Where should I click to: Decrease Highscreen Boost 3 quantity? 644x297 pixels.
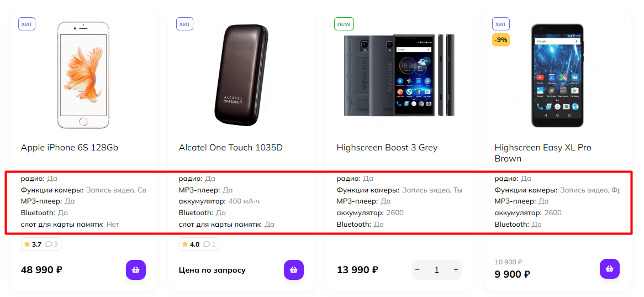(x=418, y=270)
